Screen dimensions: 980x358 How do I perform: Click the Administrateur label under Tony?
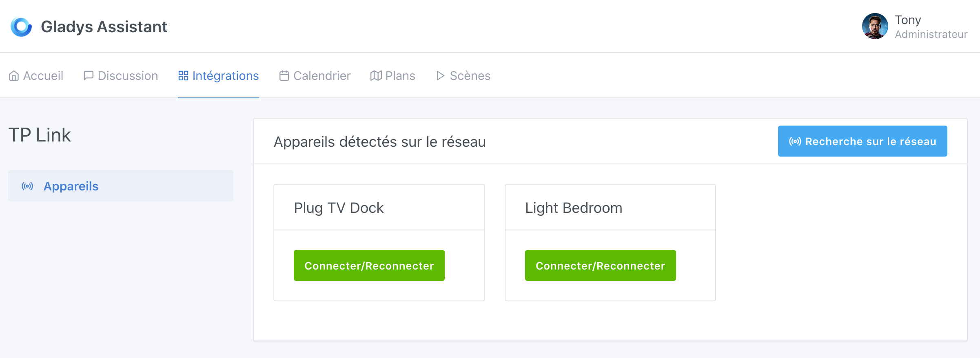point(931,34)
